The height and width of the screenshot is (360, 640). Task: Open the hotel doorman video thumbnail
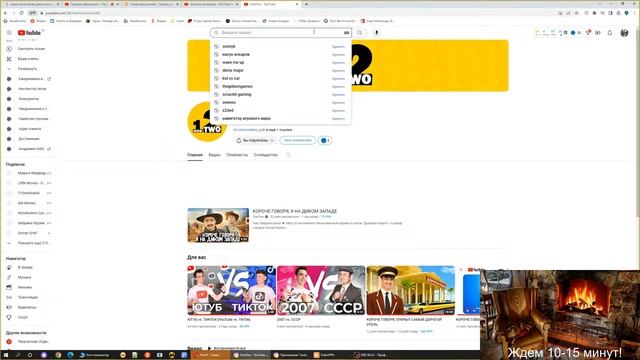(410, 290)
